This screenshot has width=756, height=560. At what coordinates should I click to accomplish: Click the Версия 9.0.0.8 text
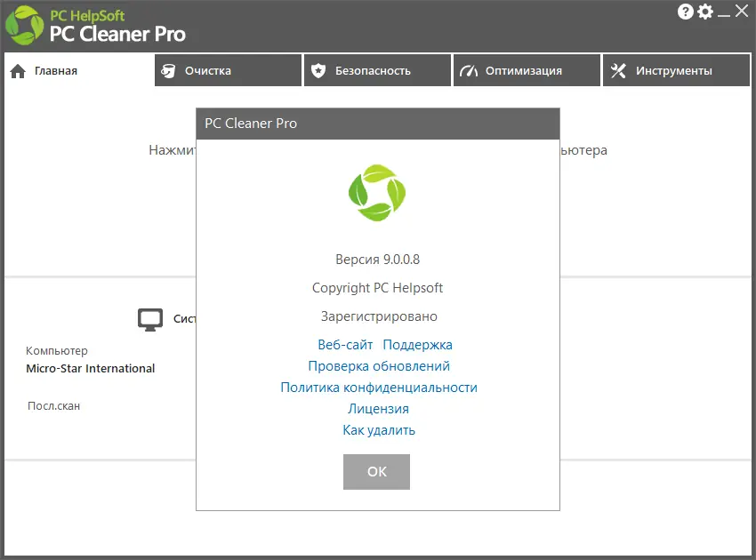(377, 260)
